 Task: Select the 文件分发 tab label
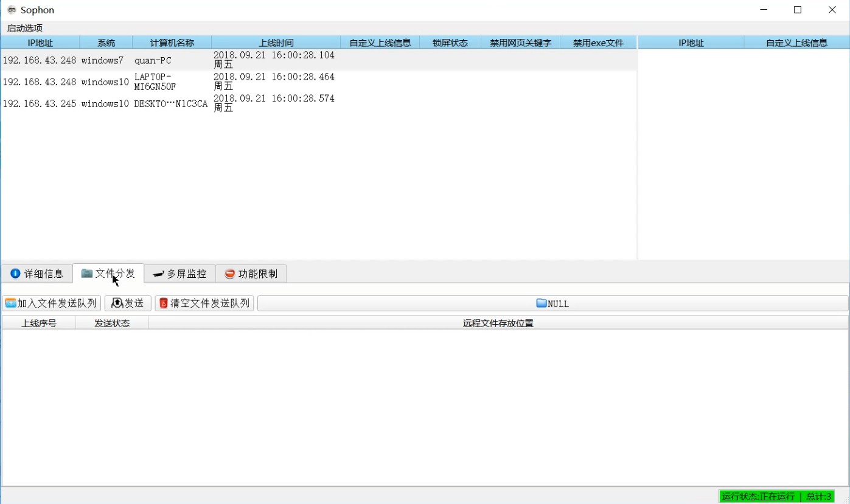(x=115, y=274)
